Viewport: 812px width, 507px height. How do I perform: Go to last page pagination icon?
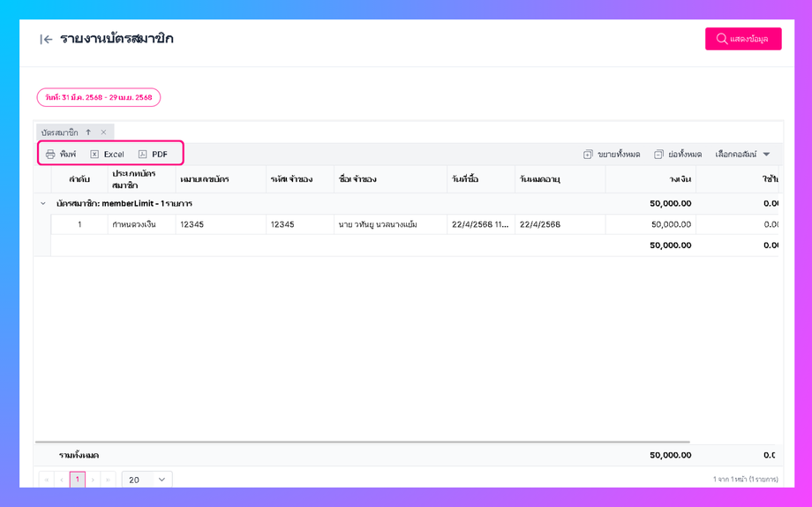pyautogui.click(x=108, y=480)
